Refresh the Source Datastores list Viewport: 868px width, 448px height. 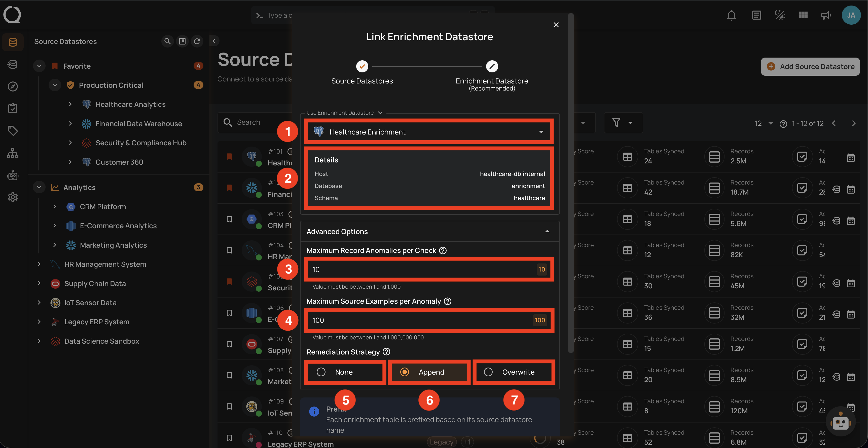tap(197, 41)
